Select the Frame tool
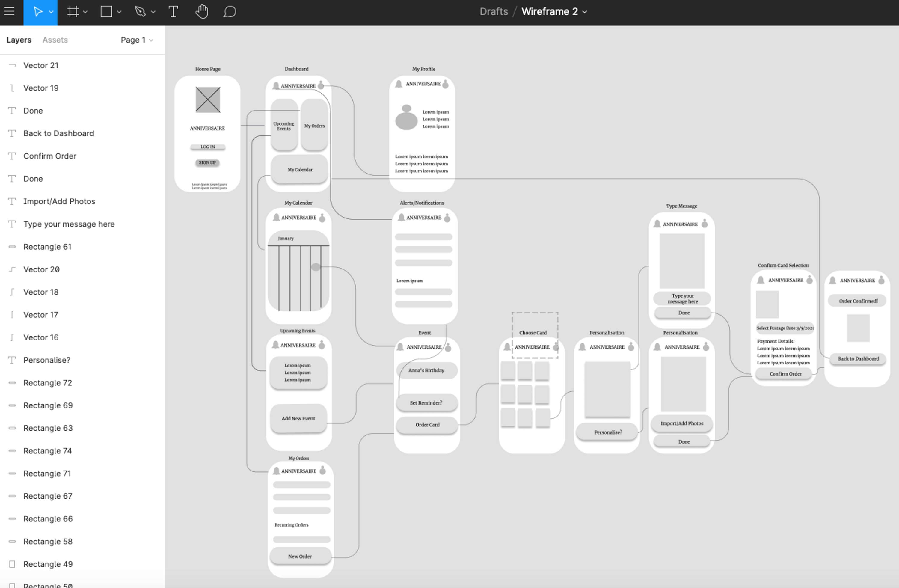899x588 pixels. (73, 12)
